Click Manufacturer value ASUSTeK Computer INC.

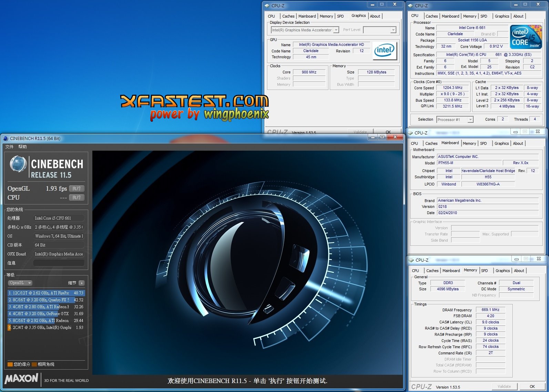tap(488, 157)
